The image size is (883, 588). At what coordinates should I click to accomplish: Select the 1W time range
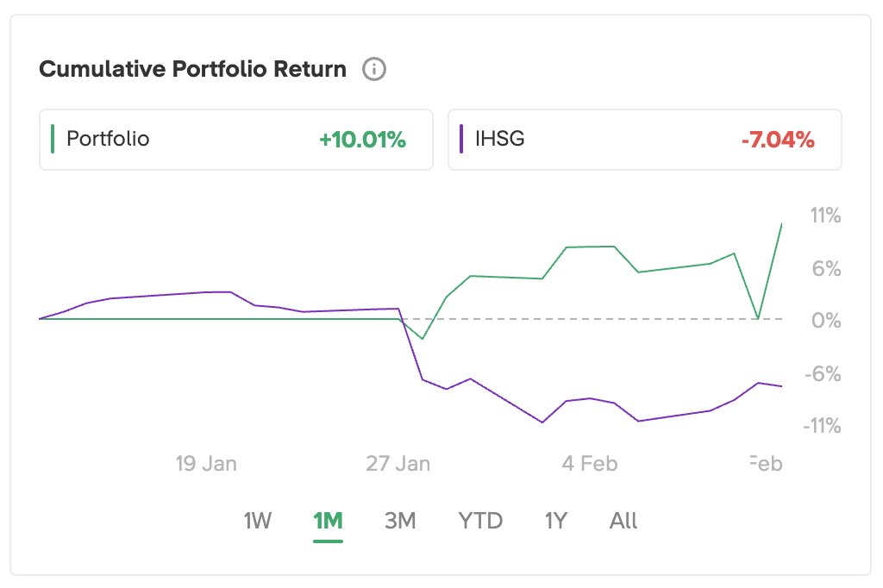coord(257,521)
